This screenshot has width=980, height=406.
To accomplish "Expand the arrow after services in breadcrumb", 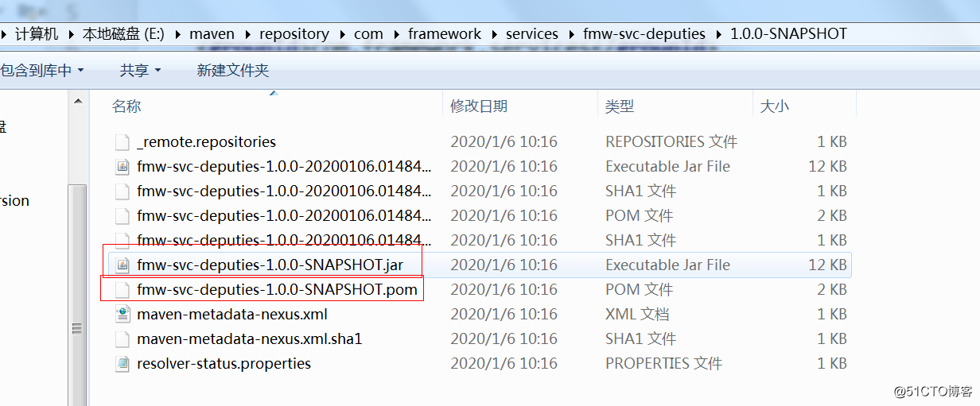I will coord(570,34).
